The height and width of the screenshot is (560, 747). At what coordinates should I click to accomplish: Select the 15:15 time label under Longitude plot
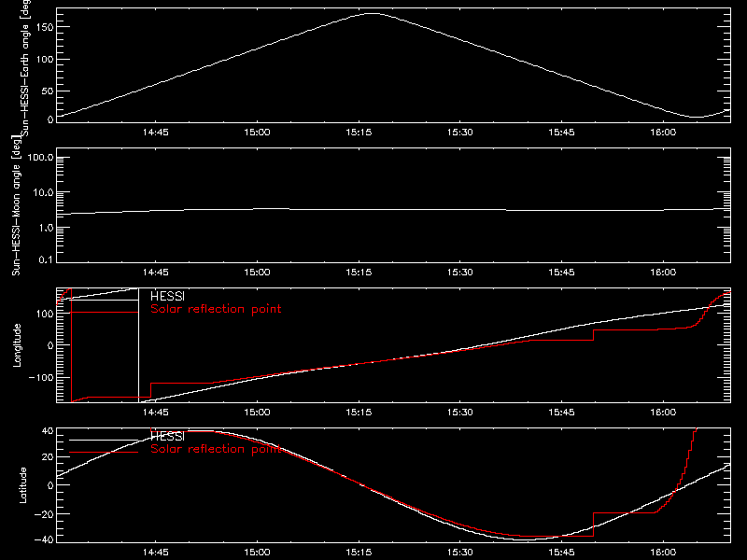(x=359, y=412)
